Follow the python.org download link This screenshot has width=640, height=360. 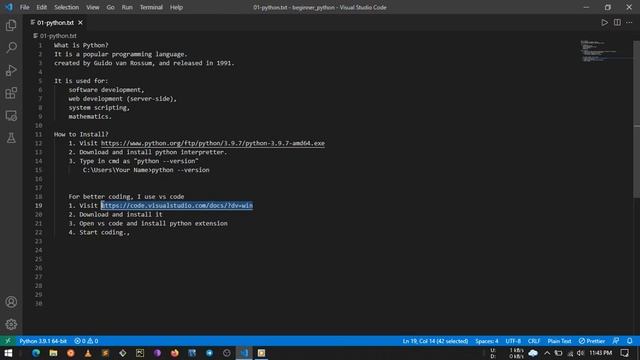click(213, 143)
